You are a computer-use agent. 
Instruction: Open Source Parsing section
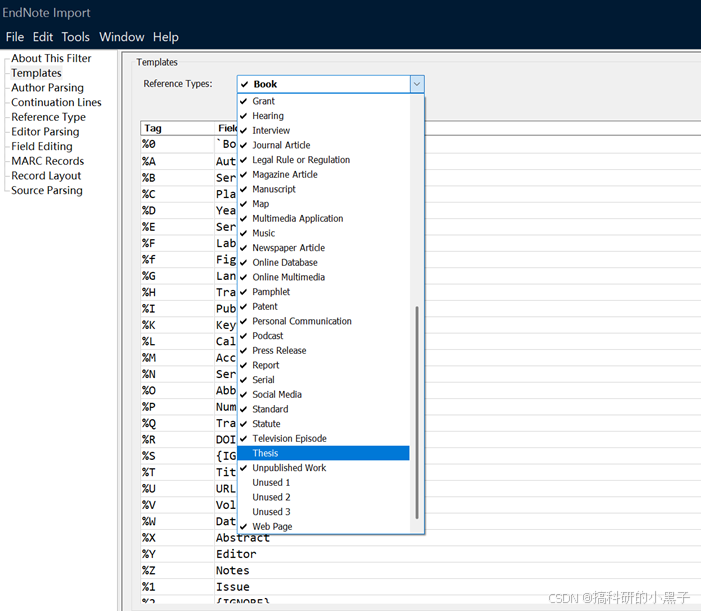(x=47, y=190)
